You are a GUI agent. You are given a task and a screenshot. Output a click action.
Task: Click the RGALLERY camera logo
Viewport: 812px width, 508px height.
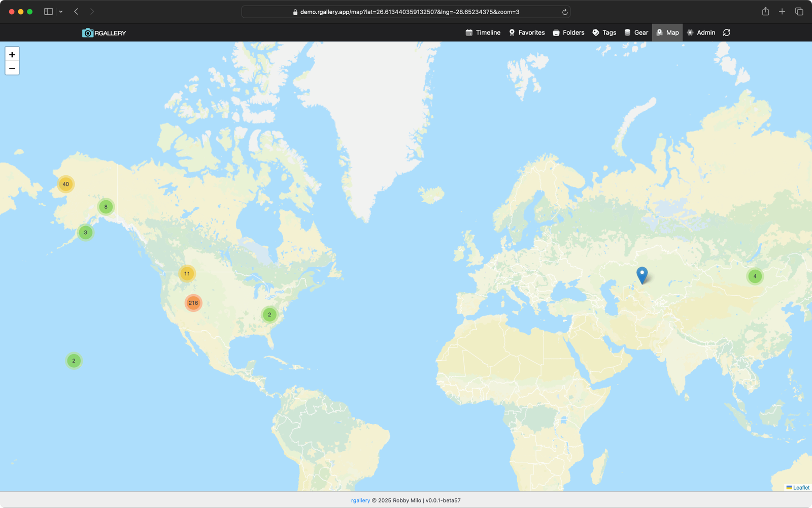tap(104, 33)
